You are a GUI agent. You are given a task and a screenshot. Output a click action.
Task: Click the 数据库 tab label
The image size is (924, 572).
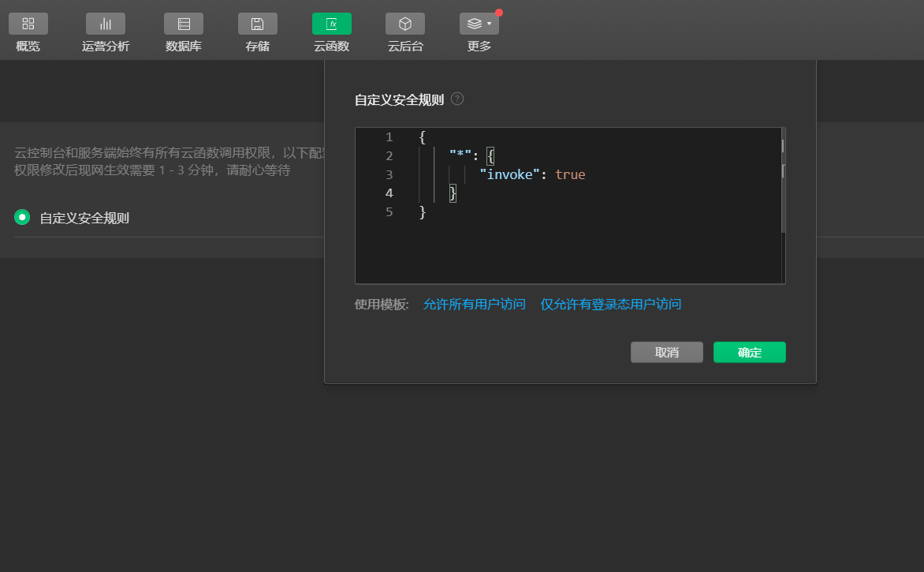click(183, 47)
